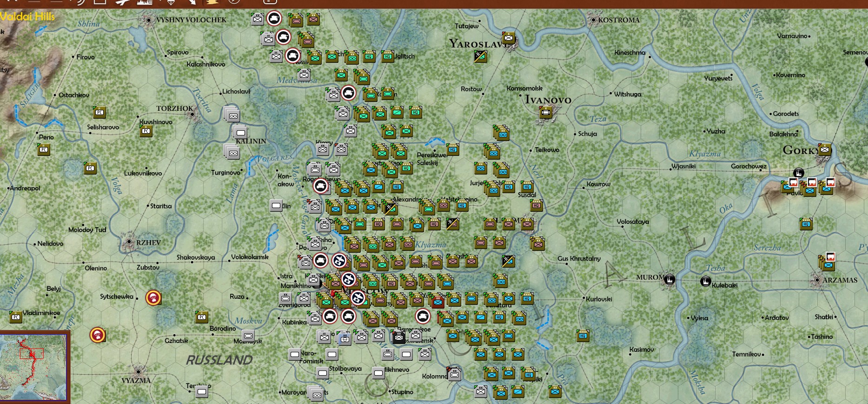
Task: Click the factory icon southwest of Gorky
Action: pyautogui.click(x=799, y=172)
